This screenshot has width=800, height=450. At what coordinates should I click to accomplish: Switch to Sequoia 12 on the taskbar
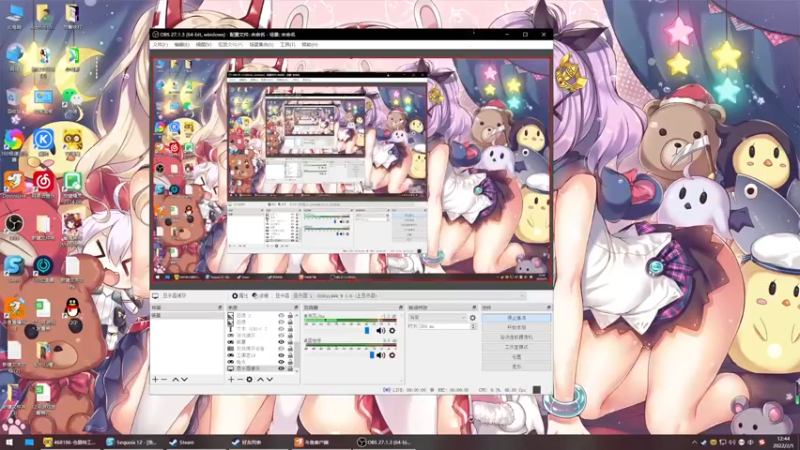(x=132, y=442)
